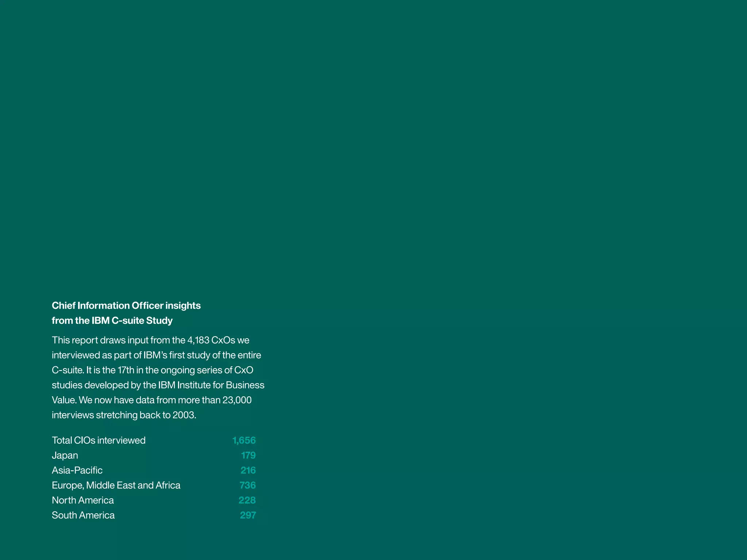747x560 pixels.
Task: Click the Asia-Pacific value 216
Action: click(248, 470)
